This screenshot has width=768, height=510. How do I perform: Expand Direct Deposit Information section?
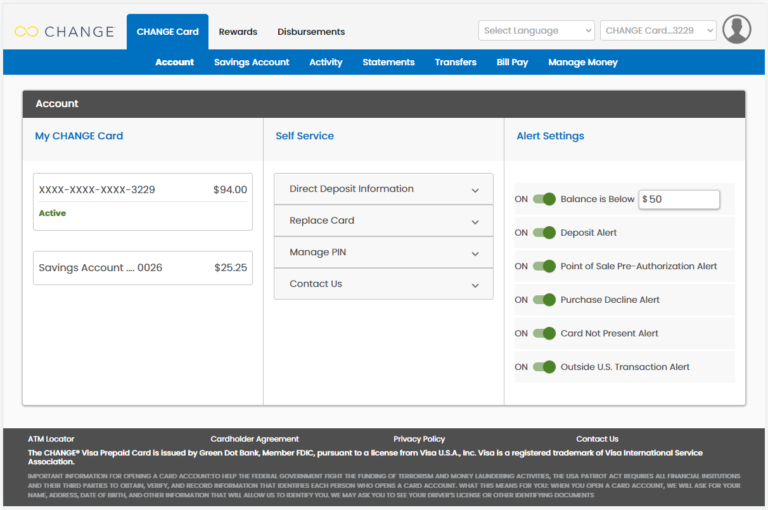[383, 189]
